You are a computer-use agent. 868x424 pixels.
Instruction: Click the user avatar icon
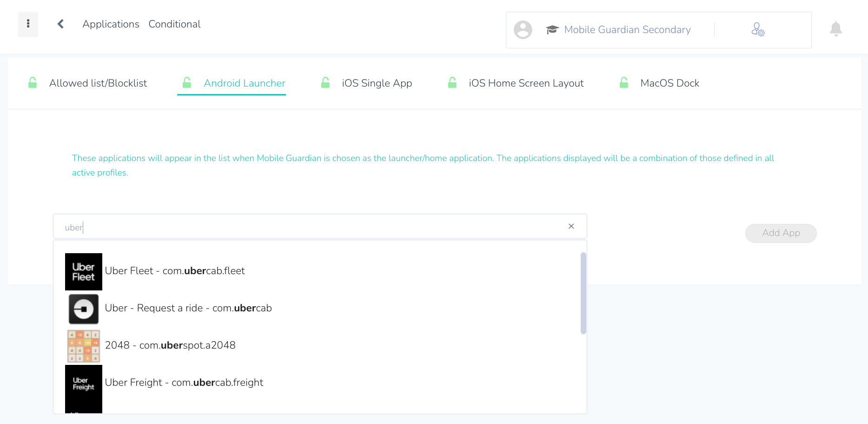pyautogui.click(x=523, y=30)
